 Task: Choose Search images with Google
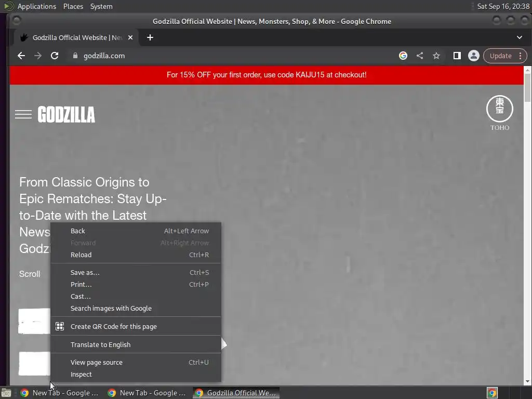136,309
